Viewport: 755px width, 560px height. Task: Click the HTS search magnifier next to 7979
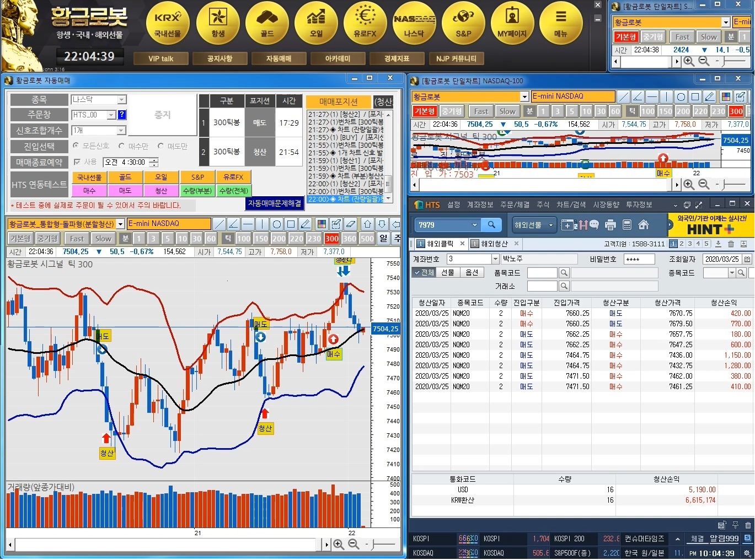click(x=491, y=225)
